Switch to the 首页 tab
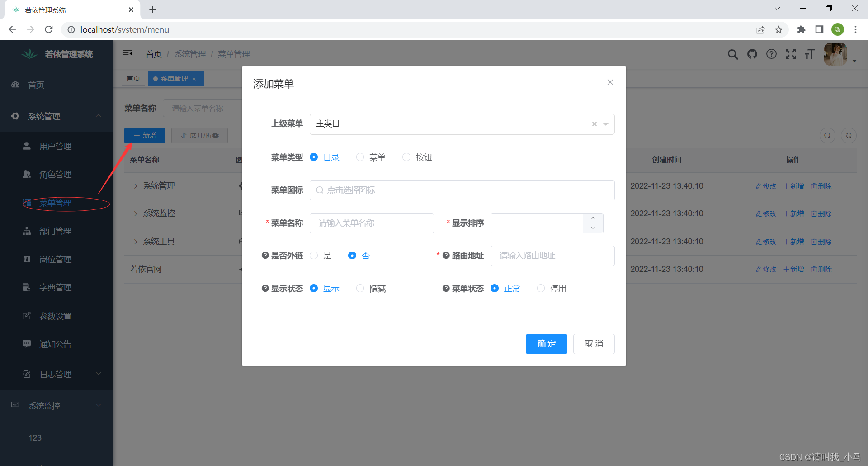The width and height of the screenshot is (868, 466). coord(133,78)
